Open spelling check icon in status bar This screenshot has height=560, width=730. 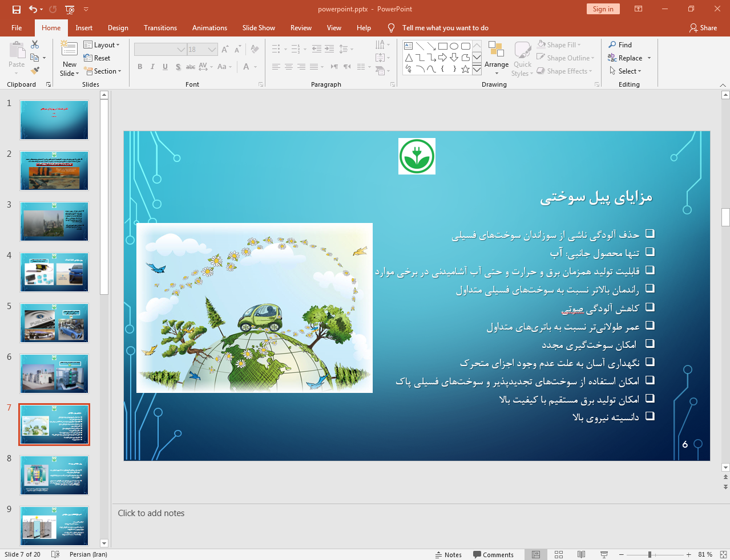point(55,554)
